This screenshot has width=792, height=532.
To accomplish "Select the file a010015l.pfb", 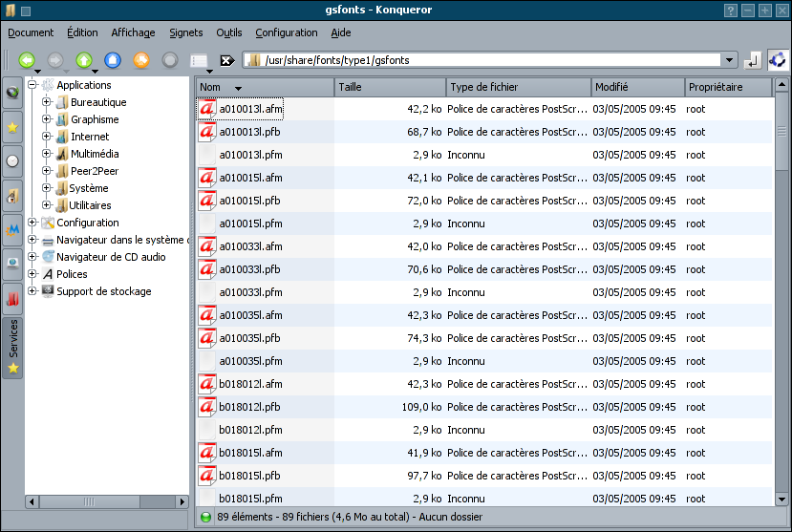I will (x=250, y=201).
